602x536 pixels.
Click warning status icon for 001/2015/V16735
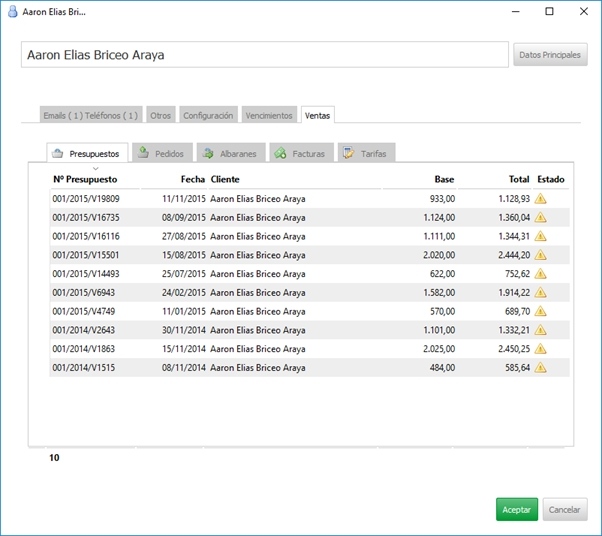(540, 217)
